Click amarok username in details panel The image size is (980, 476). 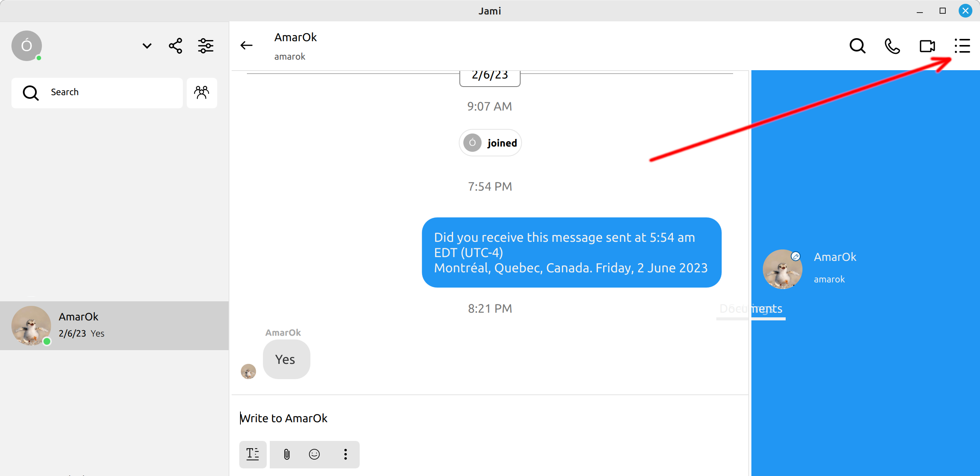pos(829,279)
